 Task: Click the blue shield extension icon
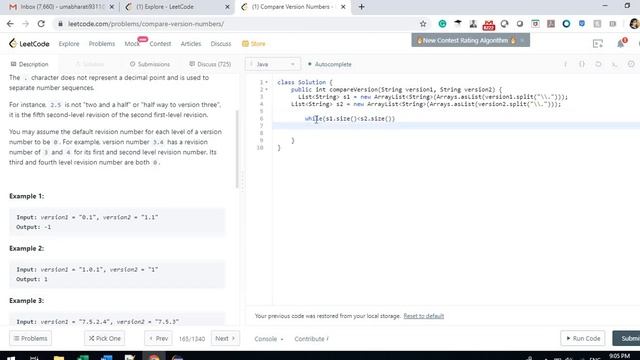pyautogui.click(x=582, y=24)
